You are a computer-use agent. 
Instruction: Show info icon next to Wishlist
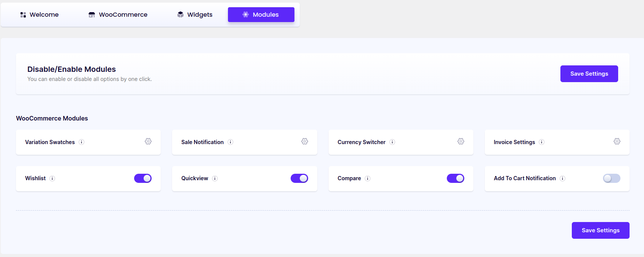tap(52, 179)
